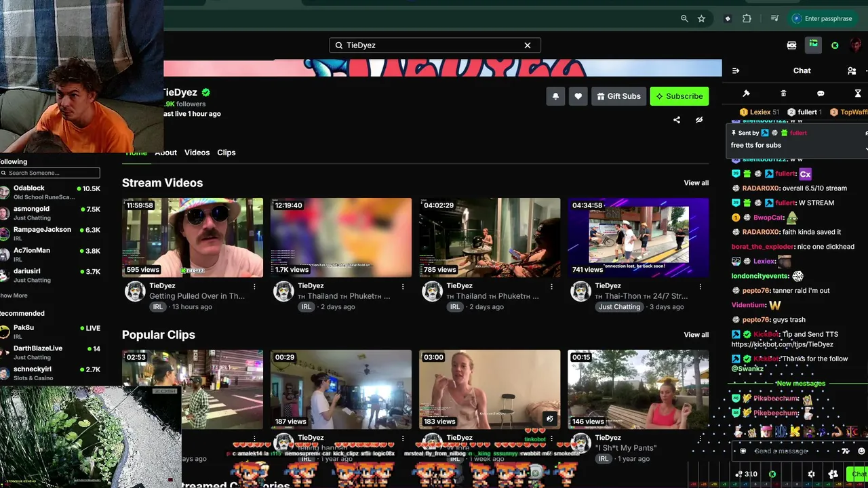
Task: Click the browser zoom magnifier icon
Action: 684,19
